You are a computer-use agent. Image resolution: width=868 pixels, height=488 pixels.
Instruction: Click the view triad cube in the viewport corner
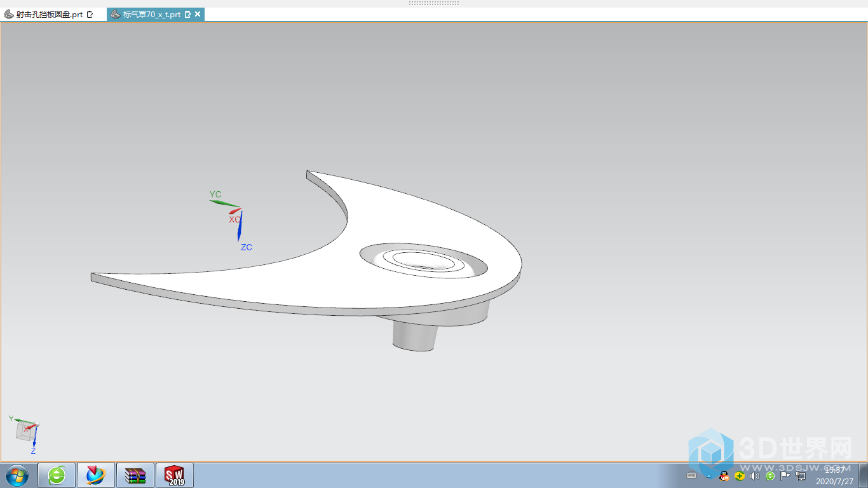[27, 432]
